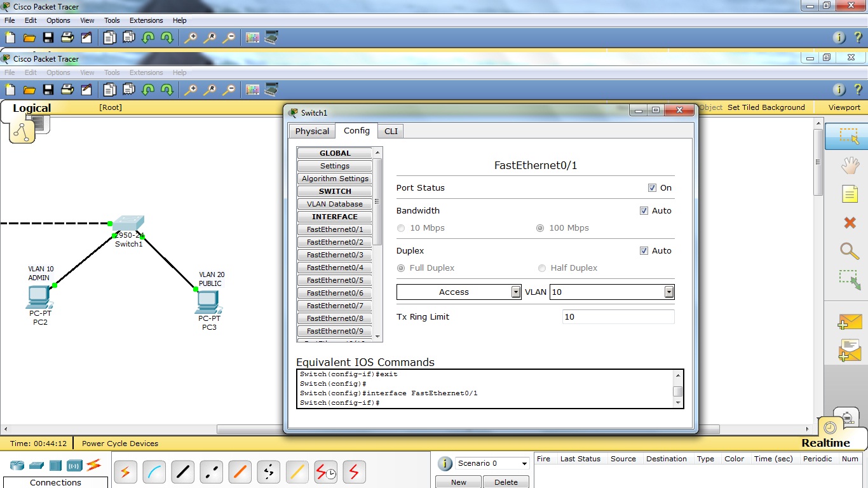This screenshot has width=868, height=488.
Task: Open the Drawing Palette in the lower toolbar
Action: (252, 90)
